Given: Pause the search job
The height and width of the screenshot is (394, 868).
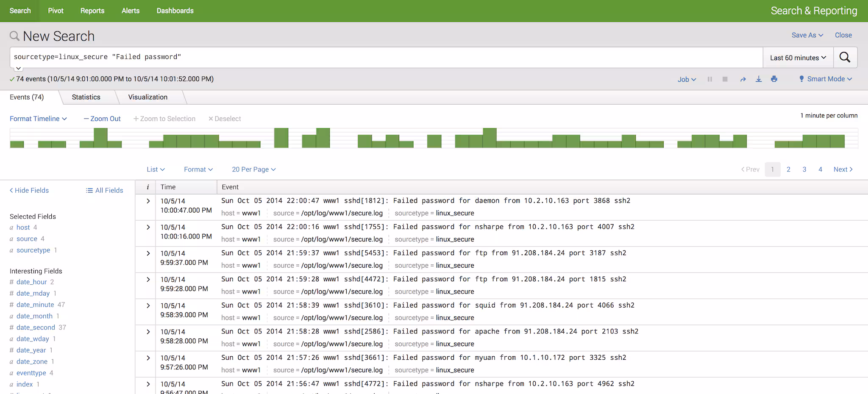Looking at the screenshot, I should (x=709, y=79).
